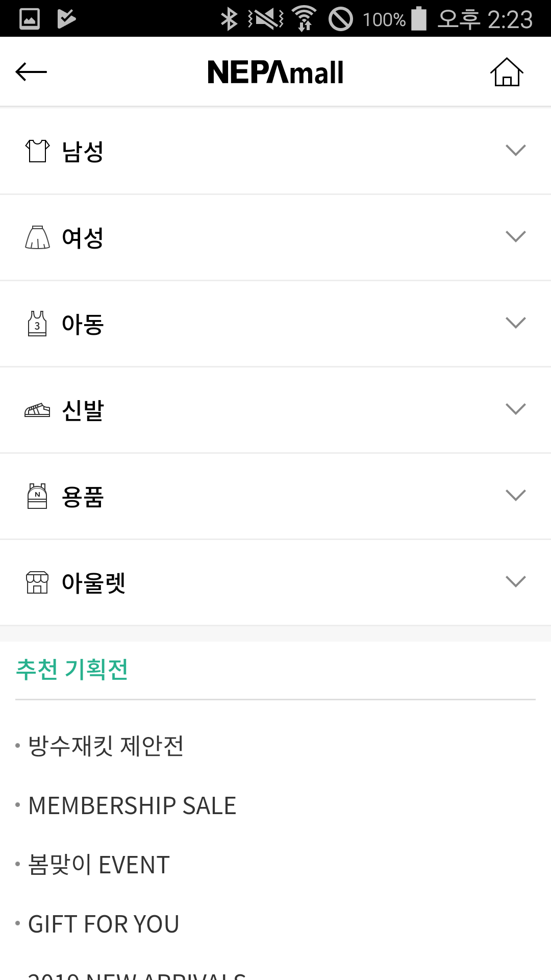This screenshot has height=980, width=551.
Task: Open the 방수재킷 제안전 promotion link
Action: (106, 746)
